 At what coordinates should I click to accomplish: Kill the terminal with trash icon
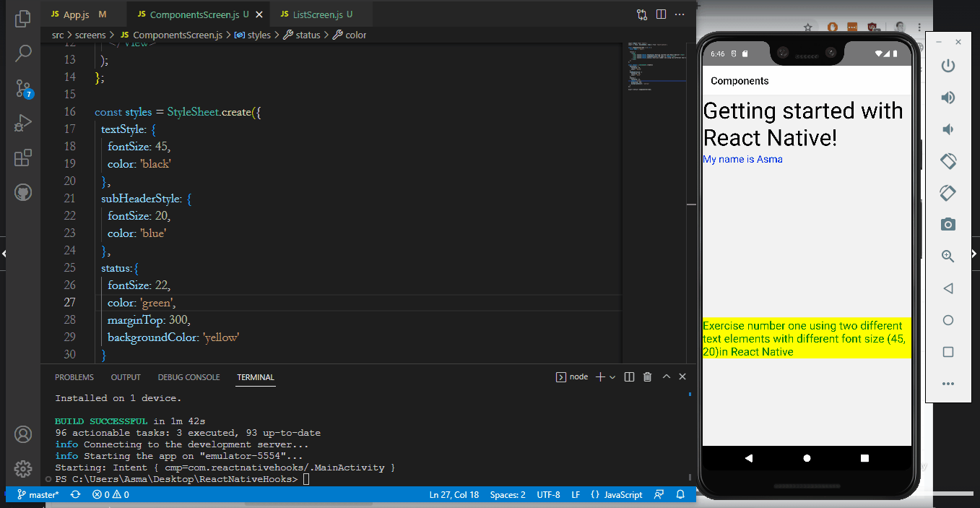[647, 376]
